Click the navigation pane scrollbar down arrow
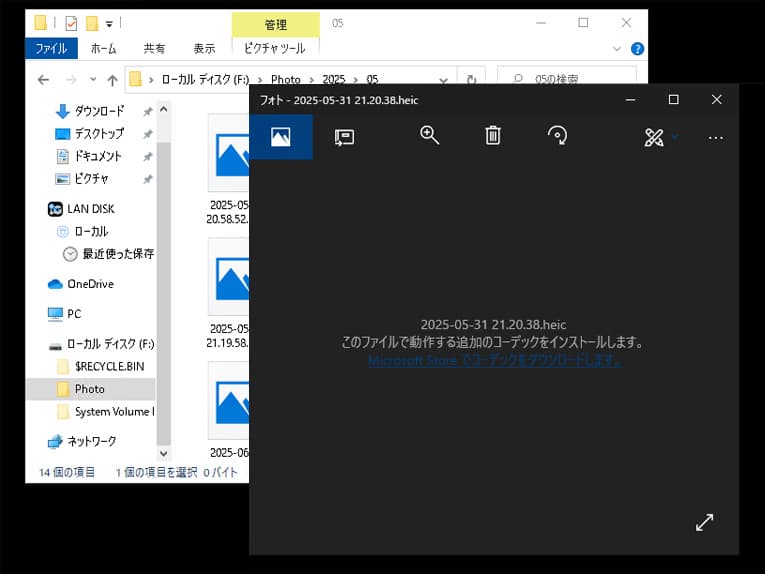This screenshot has height=574, width=765. pos(164,454)
